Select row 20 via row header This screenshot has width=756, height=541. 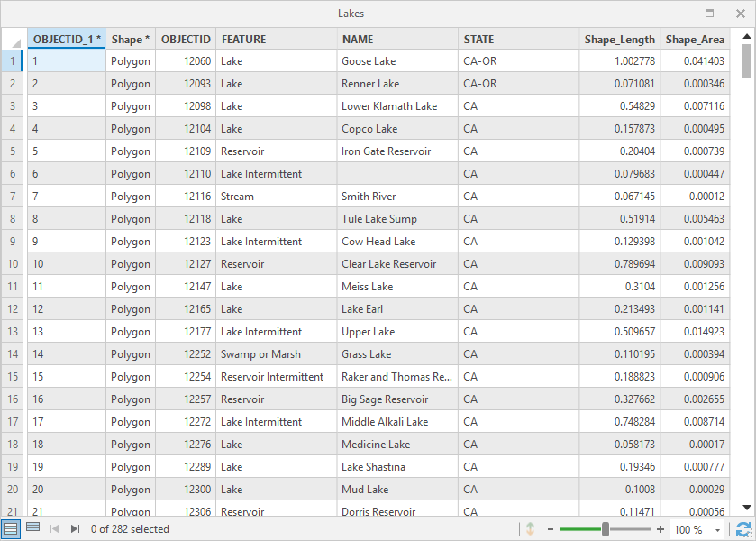[14, 490]
